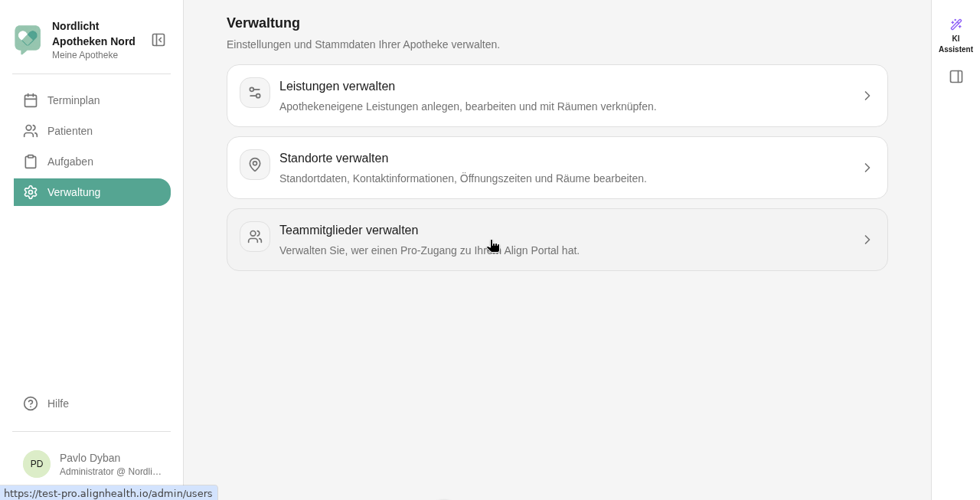Collapse the left sidebar panel icon
980x500 pixels.
pos(158,40)
